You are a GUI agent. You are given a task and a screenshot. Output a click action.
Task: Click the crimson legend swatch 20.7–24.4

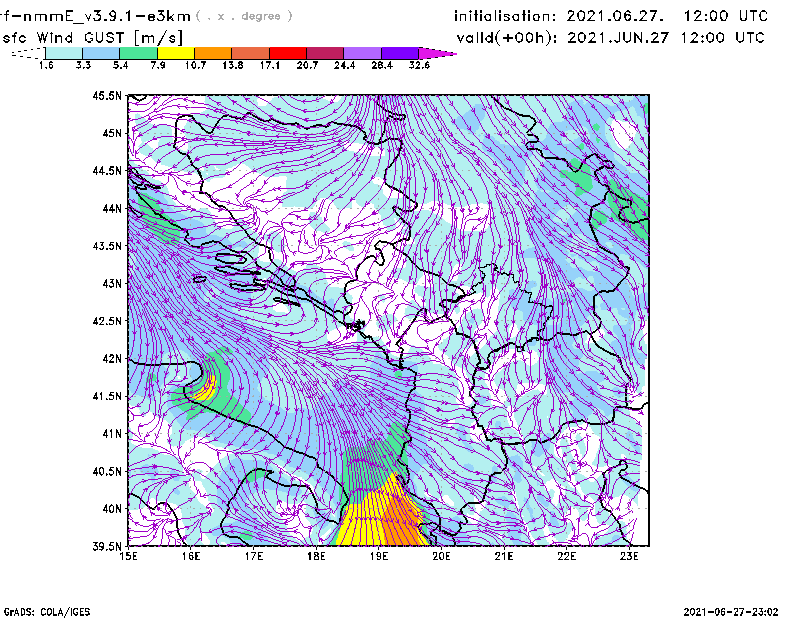(x=325, y=53)
